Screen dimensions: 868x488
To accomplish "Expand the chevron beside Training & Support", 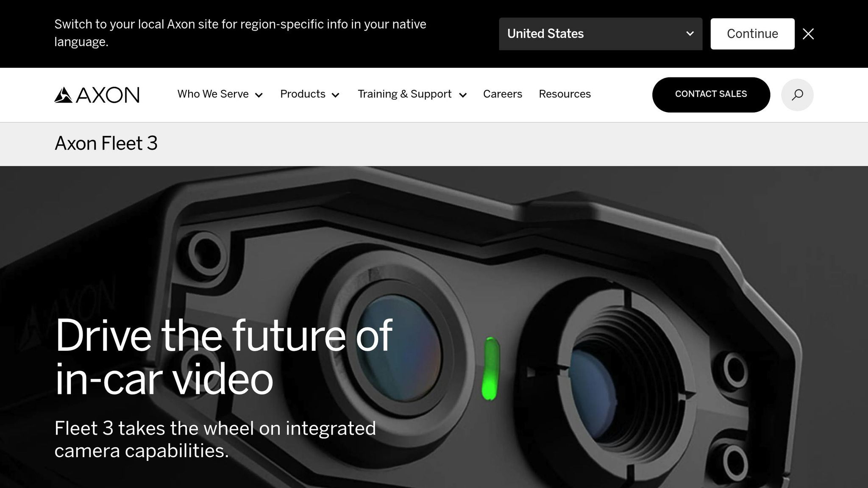I will [x=463, y=95].
